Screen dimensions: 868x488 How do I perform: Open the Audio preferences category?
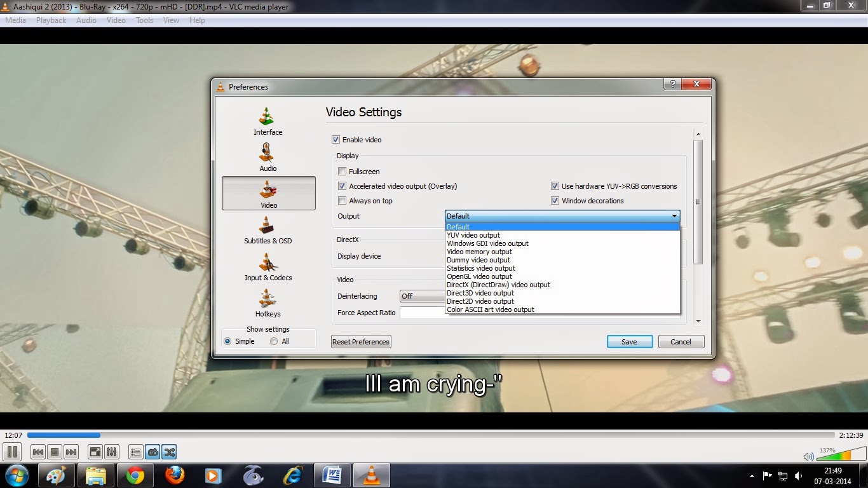pyautogui.click(x=268, y=157)
